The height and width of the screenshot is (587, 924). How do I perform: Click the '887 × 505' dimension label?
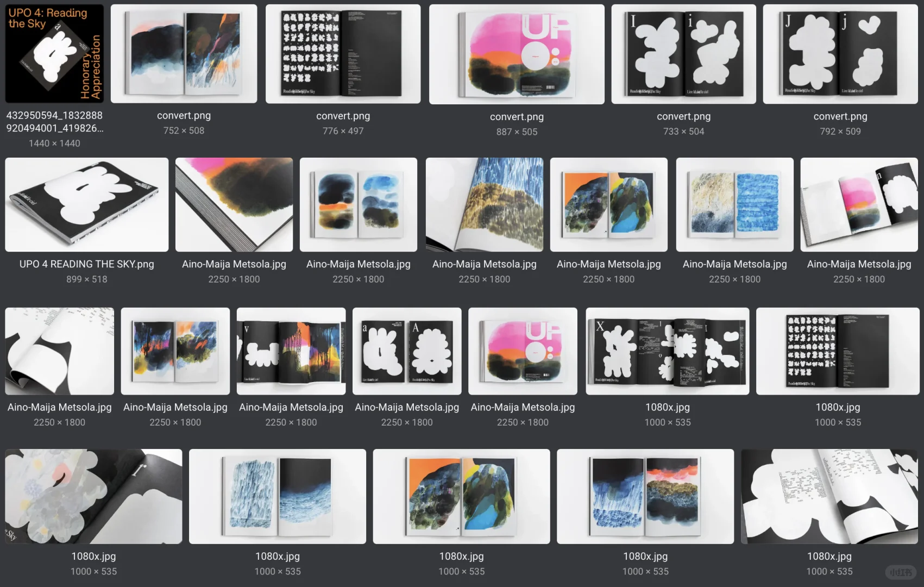tap(517, 132)
